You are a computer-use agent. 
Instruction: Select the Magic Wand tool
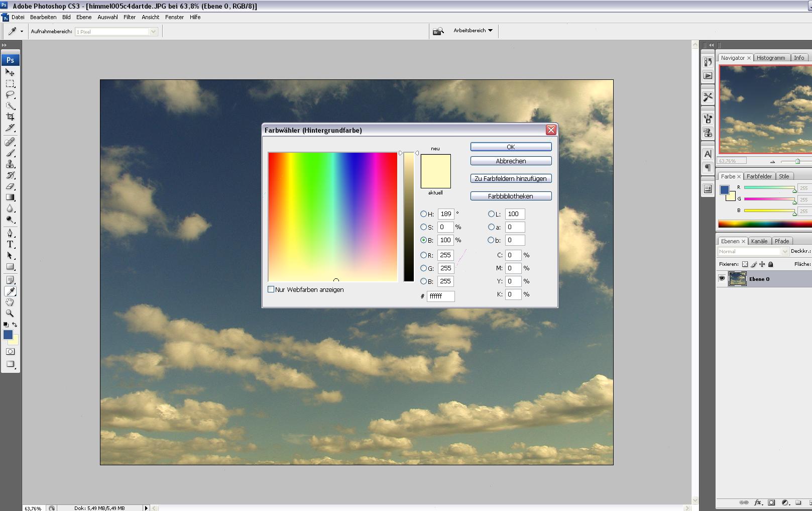click(x=10, y=106)
